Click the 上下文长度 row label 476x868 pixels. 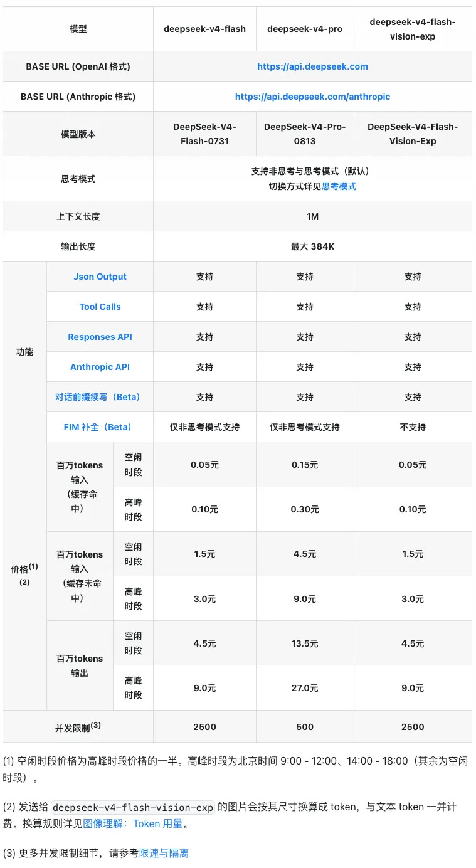[78, 216]
